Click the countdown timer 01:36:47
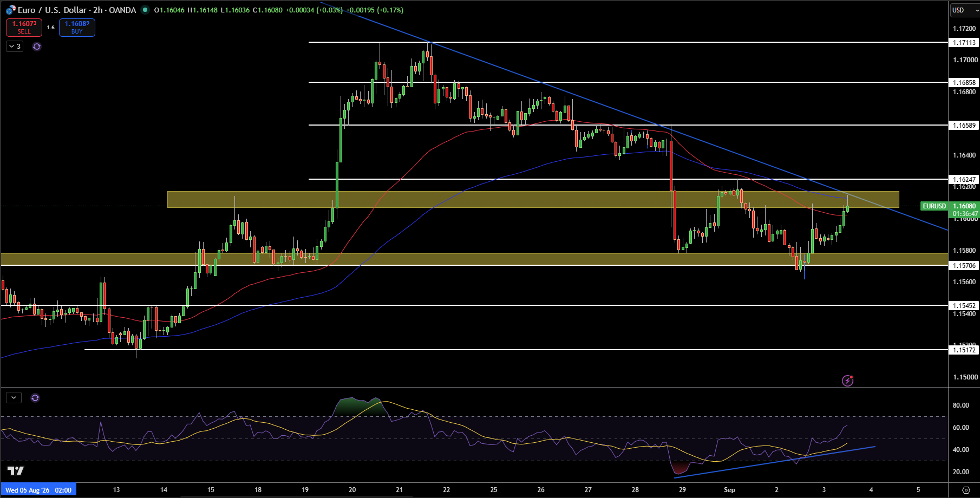 tap(965, 214)
